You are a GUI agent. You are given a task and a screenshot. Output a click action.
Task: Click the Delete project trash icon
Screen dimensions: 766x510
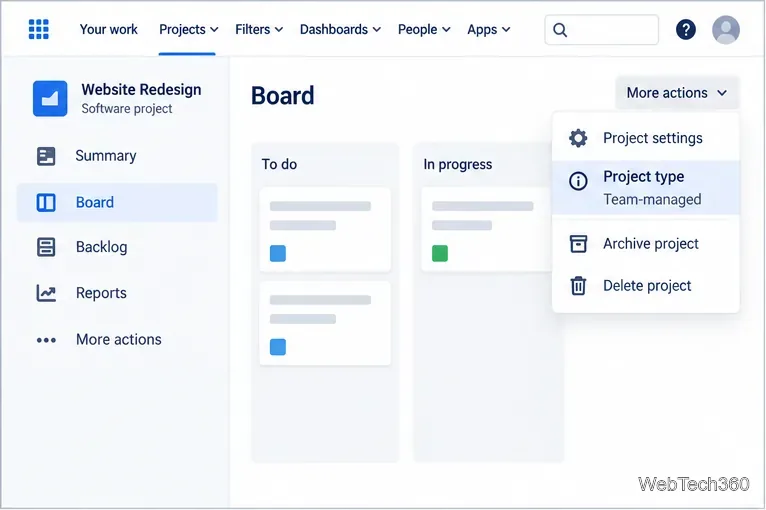578,286
